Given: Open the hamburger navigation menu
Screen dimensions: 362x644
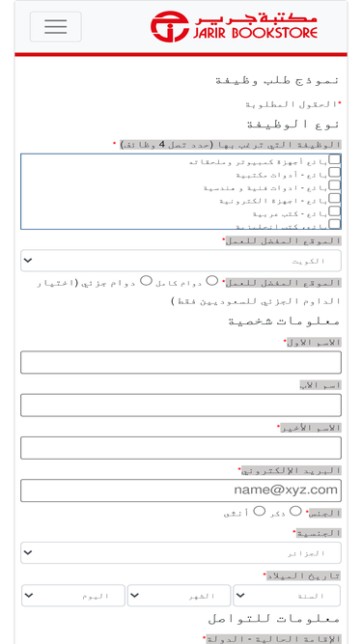Looking at the screenshot, I should pos(55,27).
